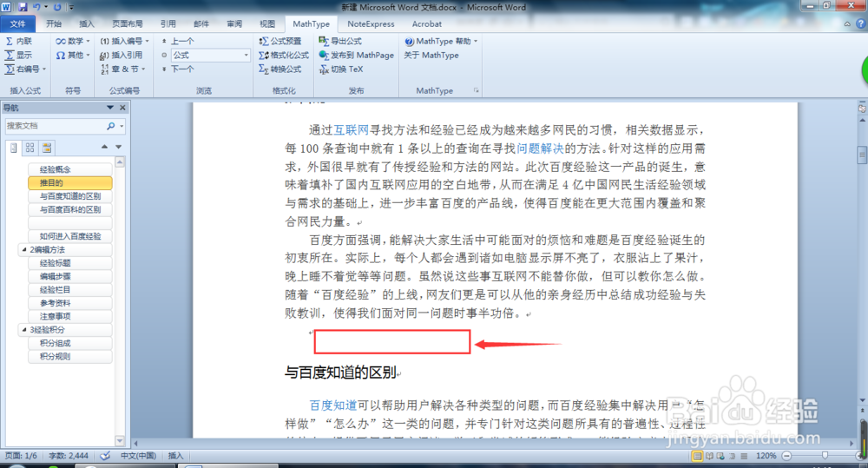
Task: Click the zoom out minus button
Action: (786, 456)
